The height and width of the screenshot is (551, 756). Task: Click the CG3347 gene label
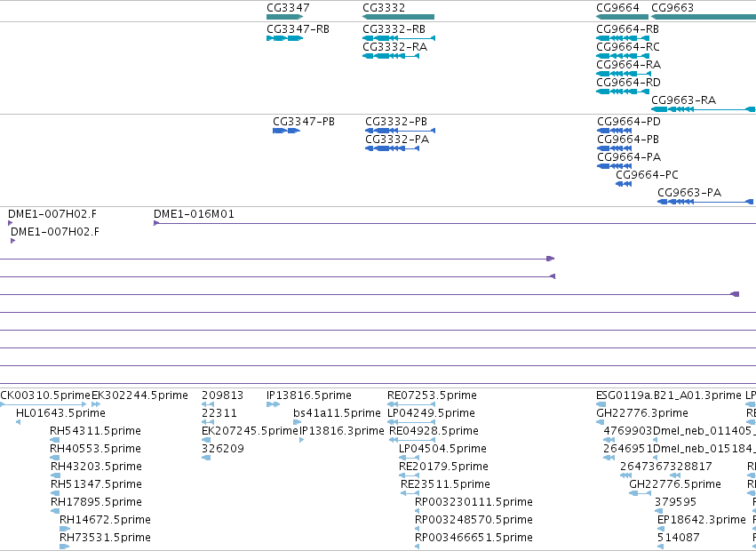[x=288, y=8]
